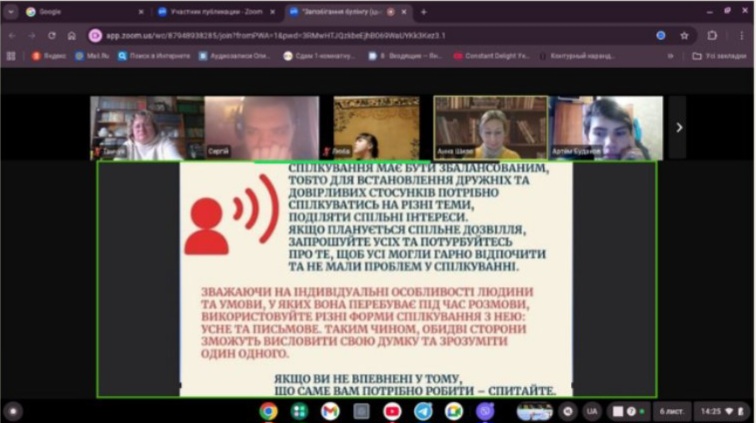756x423 pixels.
Task: Switch keyboard language via UA indicator
Action: point(591,411)
